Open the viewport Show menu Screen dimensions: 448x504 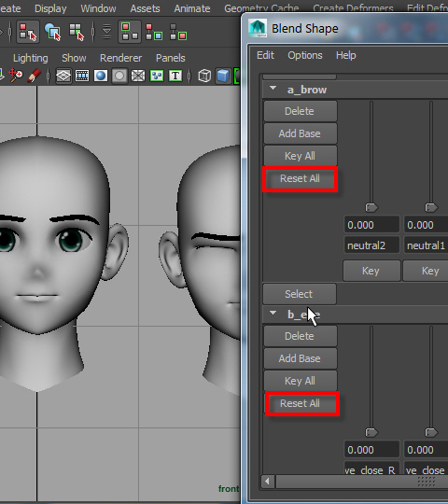[74, 58]
